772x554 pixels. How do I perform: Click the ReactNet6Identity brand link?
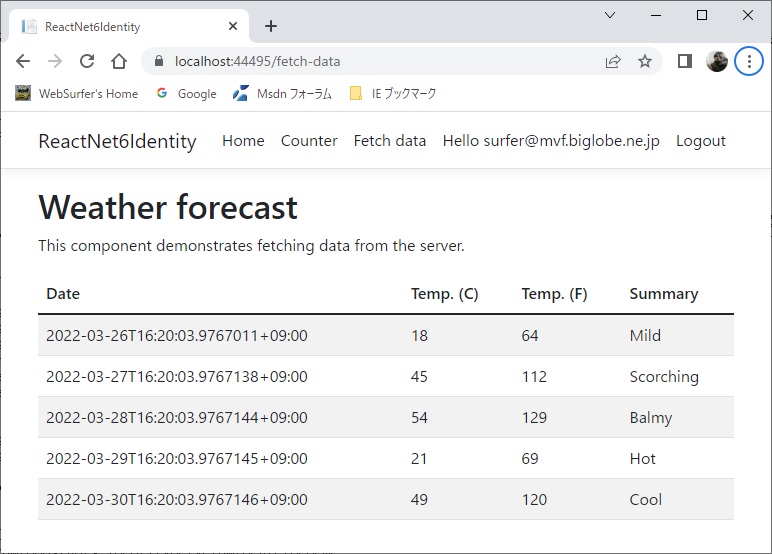click(117, 141)
